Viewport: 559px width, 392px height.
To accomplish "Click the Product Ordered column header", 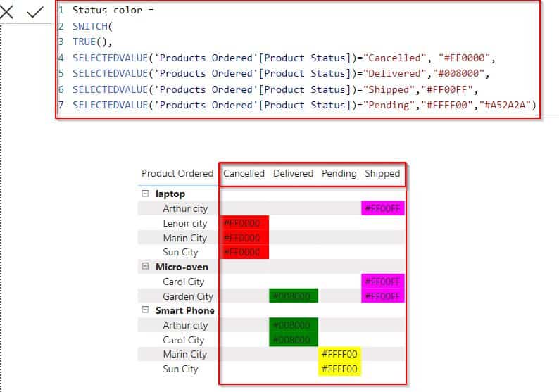I will [177, 173].
